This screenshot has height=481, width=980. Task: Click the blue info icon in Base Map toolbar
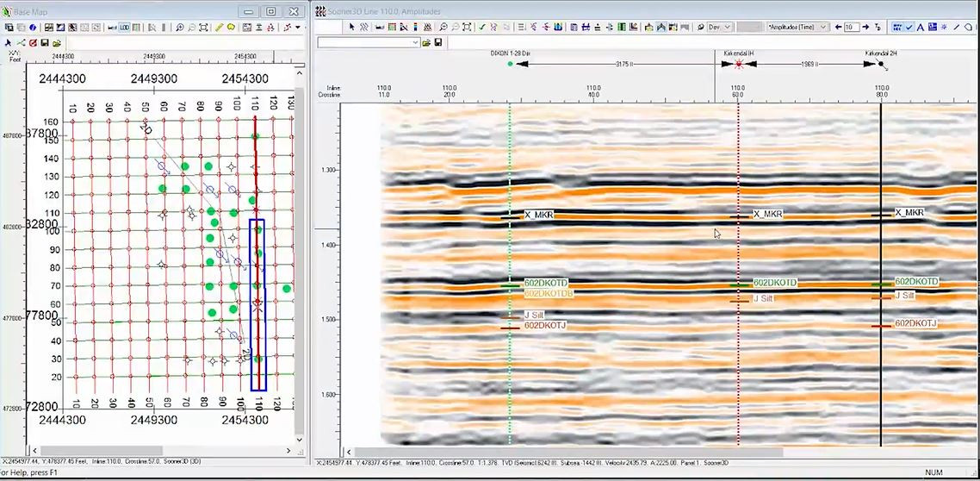(x=33, y=28)
